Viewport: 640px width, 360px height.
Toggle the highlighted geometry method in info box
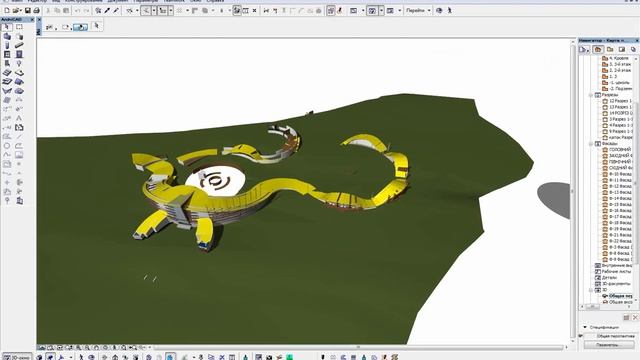[x=80, y=27]
